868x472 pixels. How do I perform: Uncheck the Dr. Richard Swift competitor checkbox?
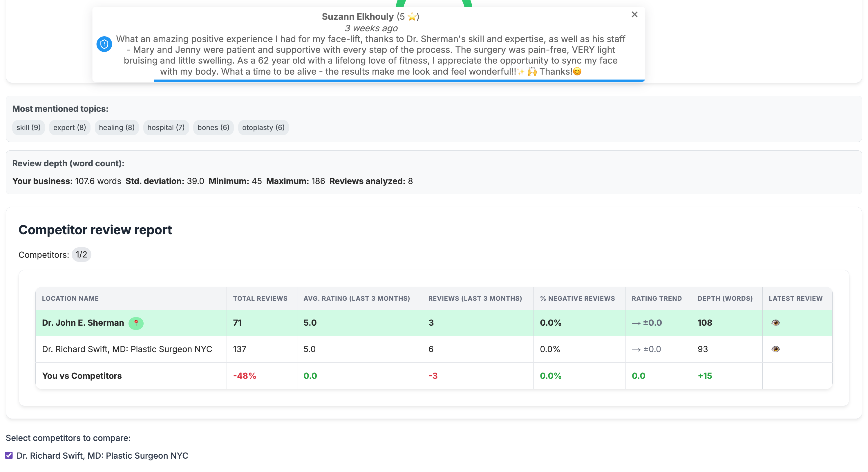[10, 455]
